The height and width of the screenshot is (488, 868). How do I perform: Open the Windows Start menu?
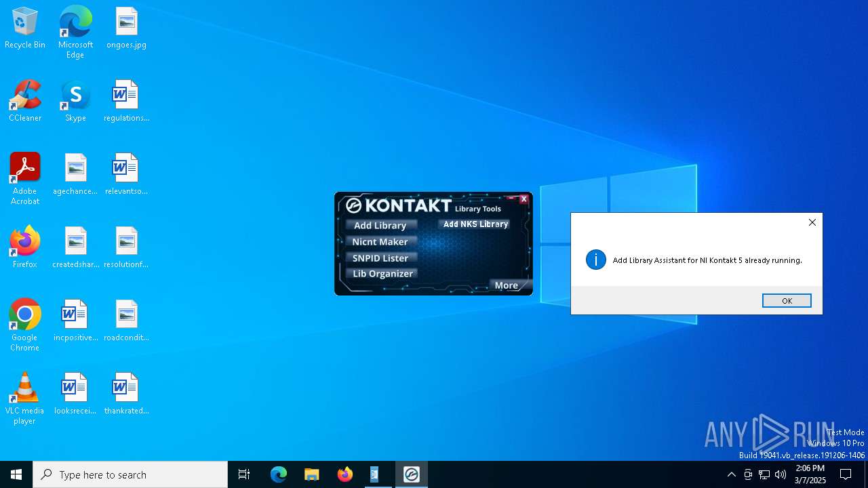[16, 474]
